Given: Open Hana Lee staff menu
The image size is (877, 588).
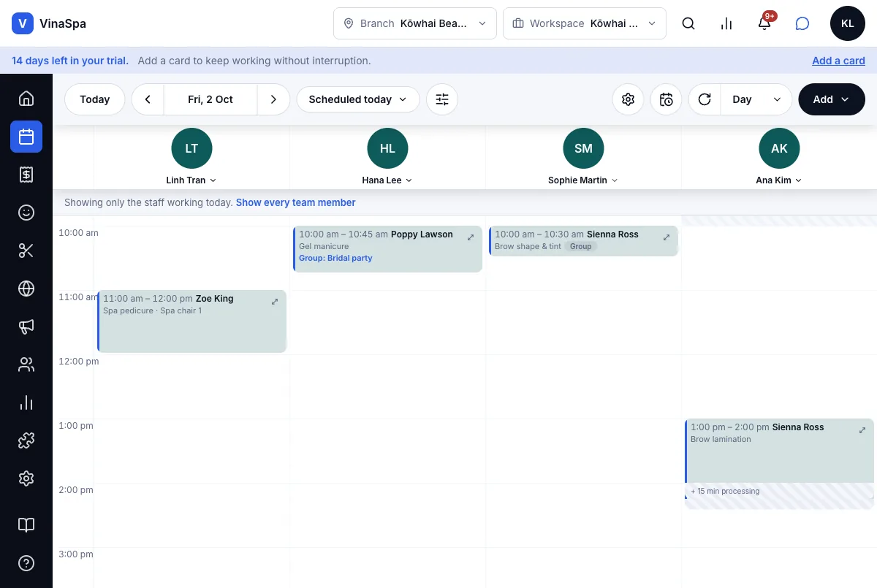Looking at the screenshot, I should pyautogui.click(x=387, y=180).
